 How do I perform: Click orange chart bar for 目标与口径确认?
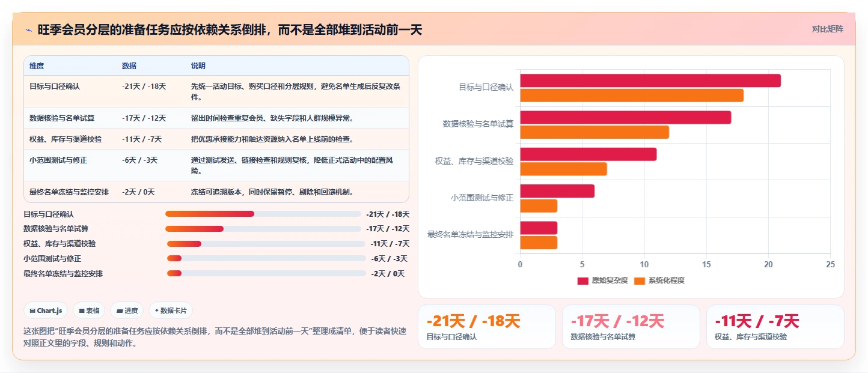pyautogui.click(x=632, y=95)
